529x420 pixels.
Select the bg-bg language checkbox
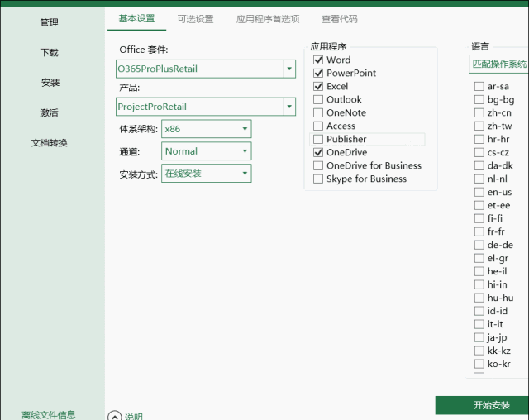(x=479, y=99)
